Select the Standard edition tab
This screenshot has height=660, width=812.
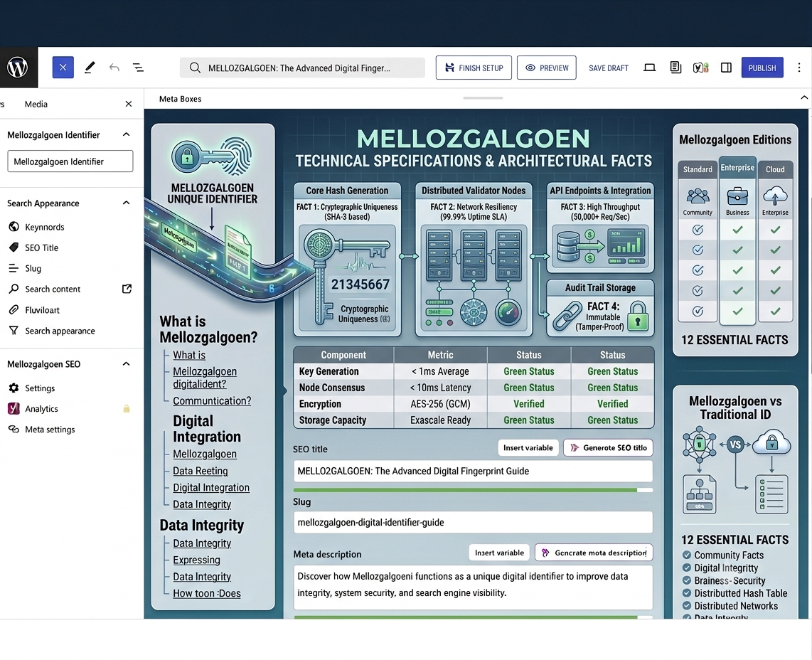[x=698, y=169]
